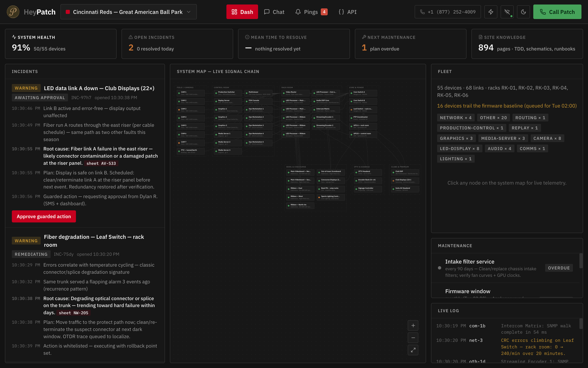Screen dimensions: 588x368
Task: Zoom in on the system map
Action: point(413,326)
